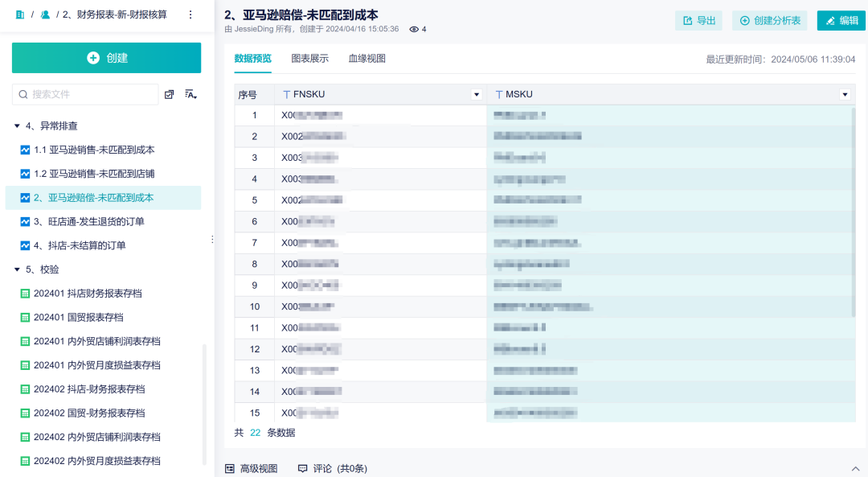Click chart icon of 3、旺店通-发生退货的订单
Viewport: 868px width, 477px height.
[25, 221]
